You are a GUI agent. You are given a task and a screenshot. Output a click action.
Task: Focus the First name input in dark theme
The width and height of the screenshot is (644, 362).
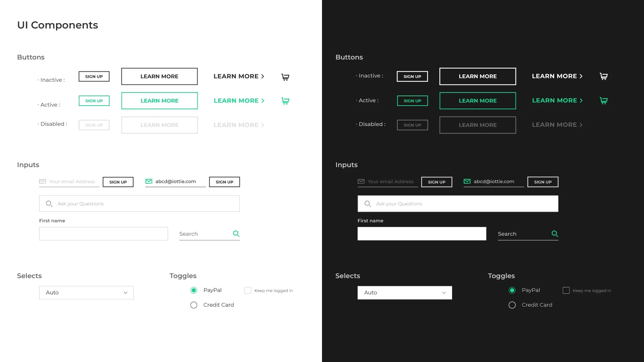click(x=422, y=234)
